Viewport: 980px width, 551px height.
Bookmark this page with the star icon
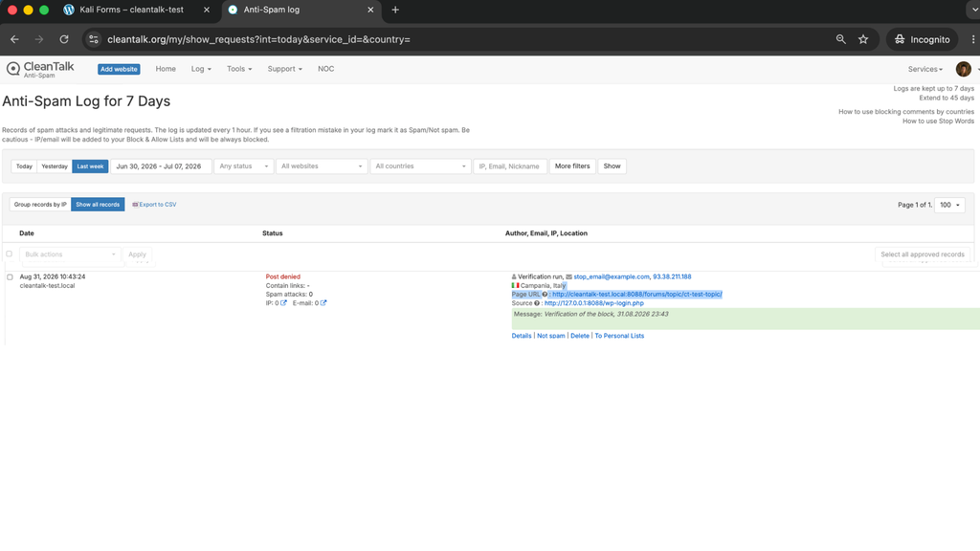(863, 39)
